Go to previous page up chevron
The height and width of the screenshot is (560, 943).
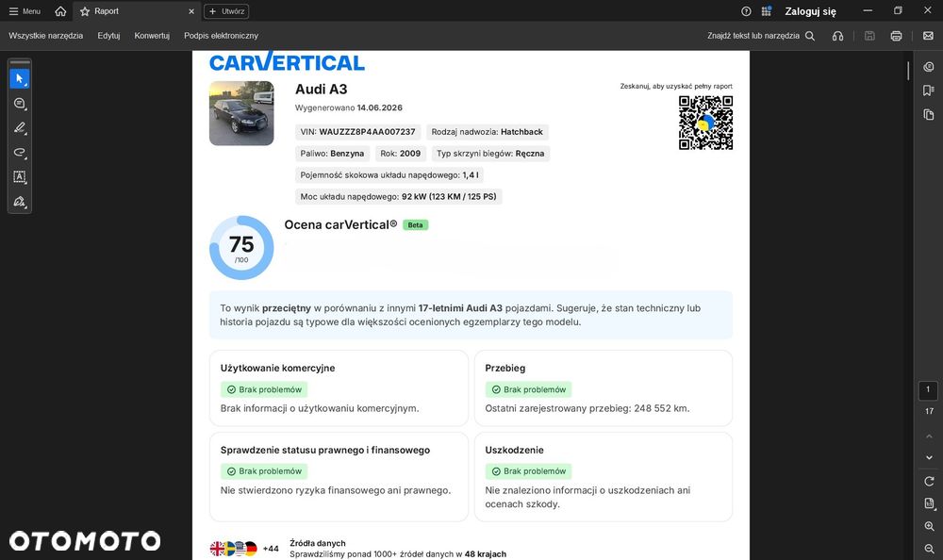tap(929, 436)
